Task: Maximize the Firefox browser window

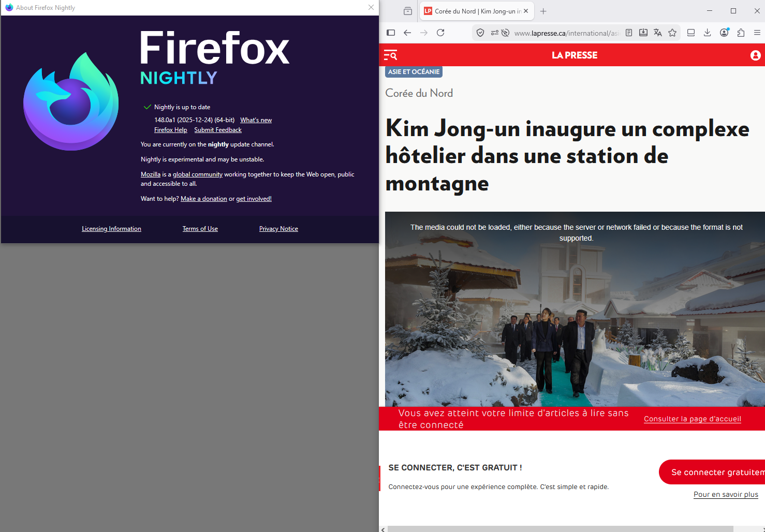Action: [733, 11]
